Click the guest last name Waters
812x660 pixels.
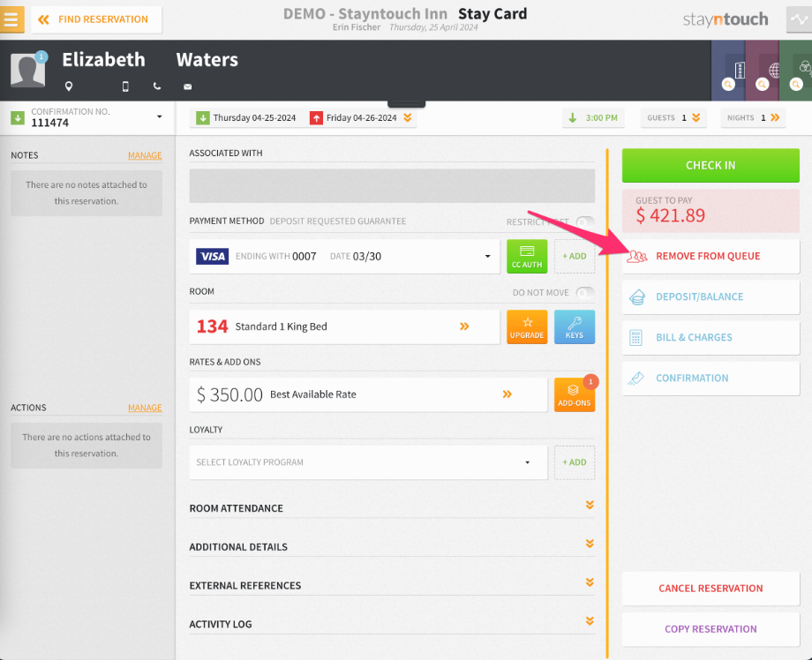click(207, 60)
